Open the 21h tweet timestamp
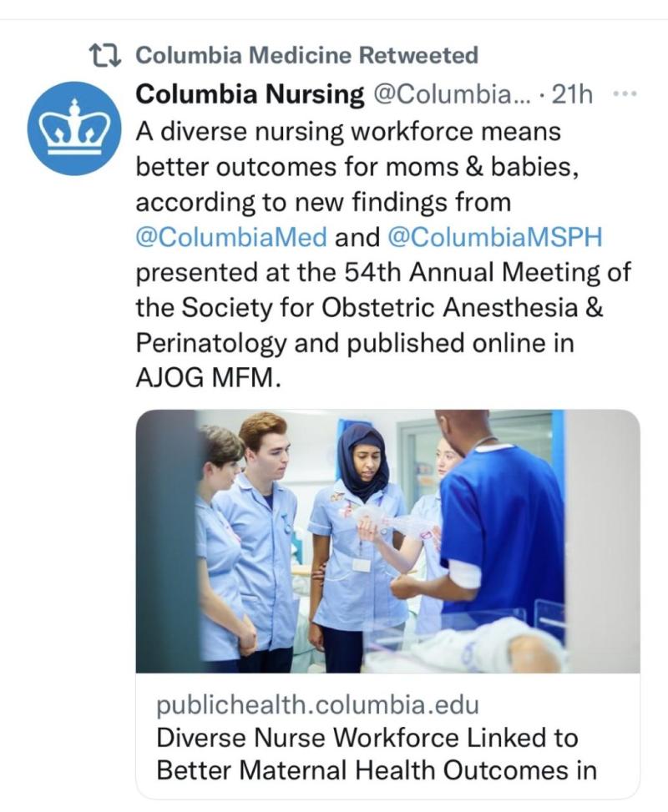The height and width of the screenshot is (812, 668). pos(572,94)
